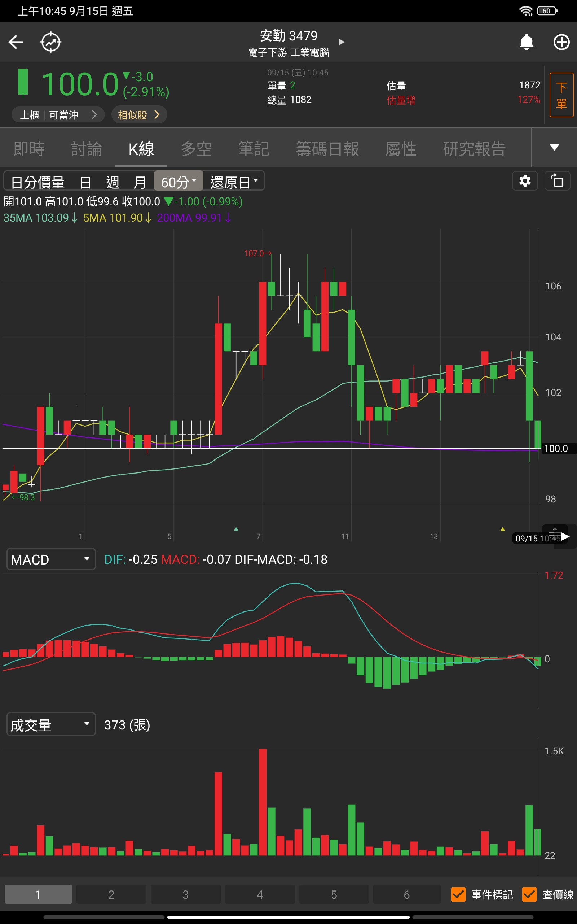Add stock to watchlist with plus icon
Screen dimensions: 577x924
pos(561,42)
